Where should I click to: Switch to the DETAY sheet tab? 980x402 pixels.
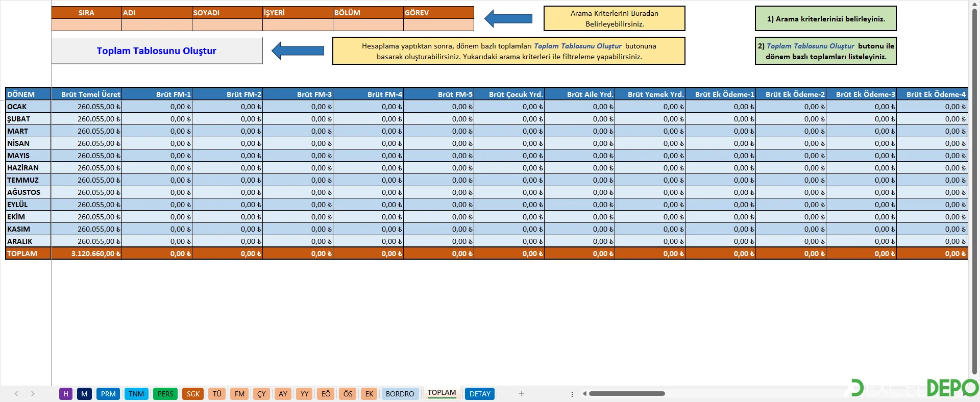479,394
